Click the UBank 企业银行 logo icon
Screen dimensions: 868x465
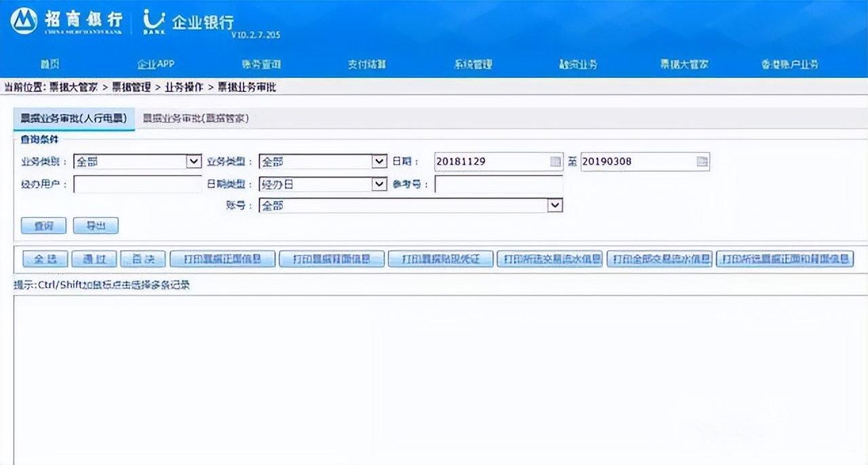153,19
